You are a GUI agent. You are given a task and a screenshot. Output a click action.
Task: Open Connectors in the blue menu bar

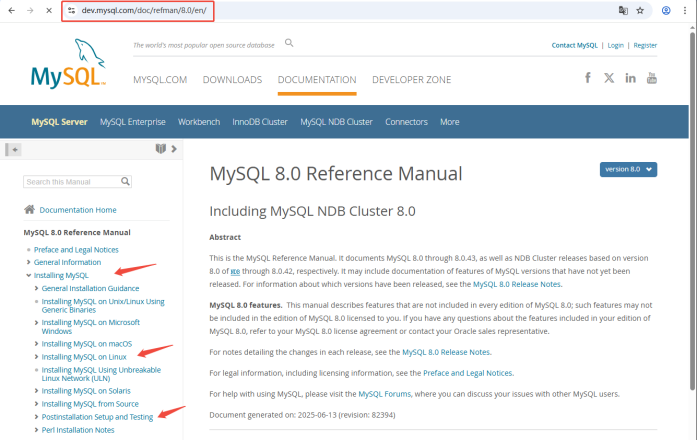[x=406, y=122]
